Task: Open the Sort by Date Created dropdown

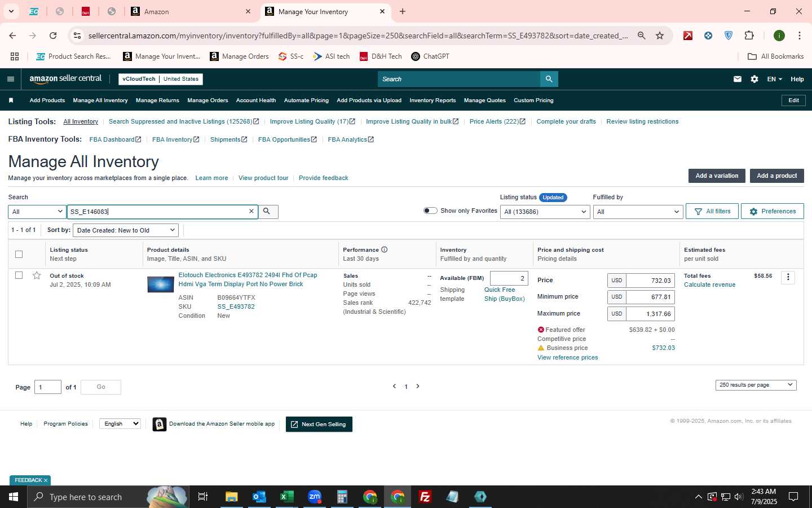Action: (x=126, y=230)
